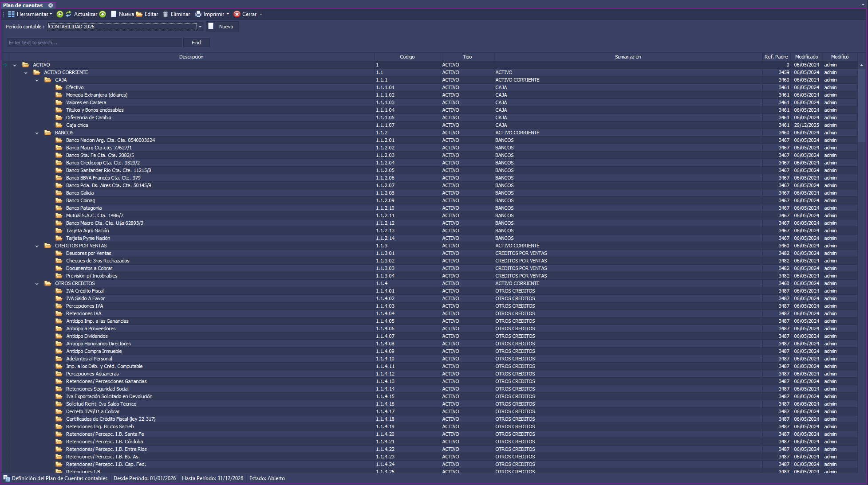
Task: Open the Herramientas tools menu
Action: (30, 14)
